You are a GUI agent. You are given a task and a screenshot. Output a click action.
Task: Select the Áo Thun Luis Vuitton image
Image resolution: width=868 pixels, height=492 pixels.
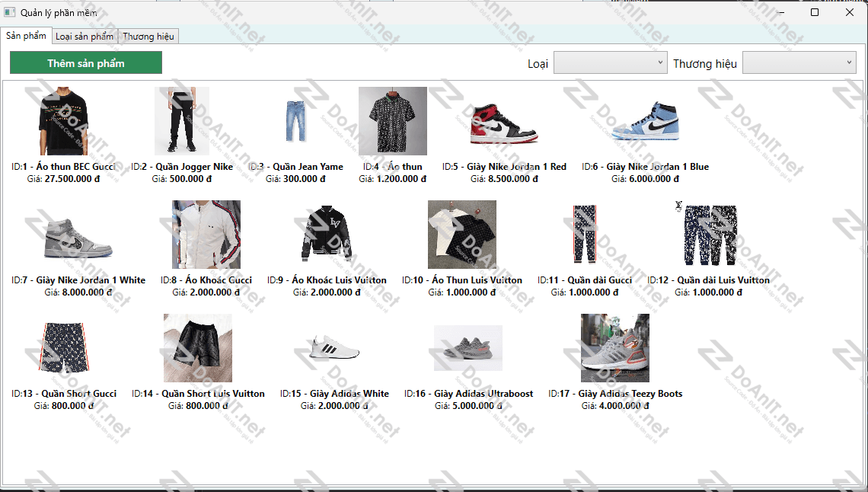coord(461,234)
